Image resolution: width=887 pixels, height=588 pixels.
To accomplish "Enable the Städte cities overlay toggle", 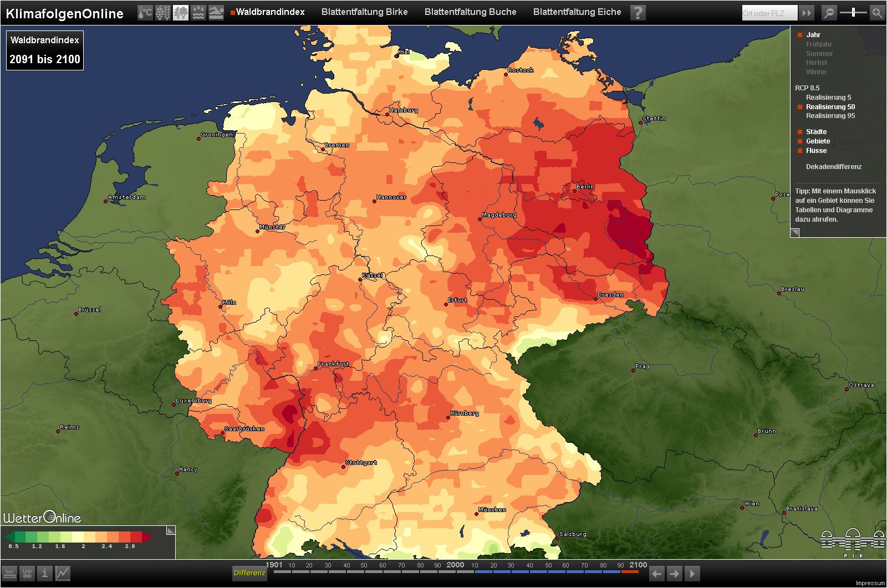I will pyautogui.click(x=816, y=132).
